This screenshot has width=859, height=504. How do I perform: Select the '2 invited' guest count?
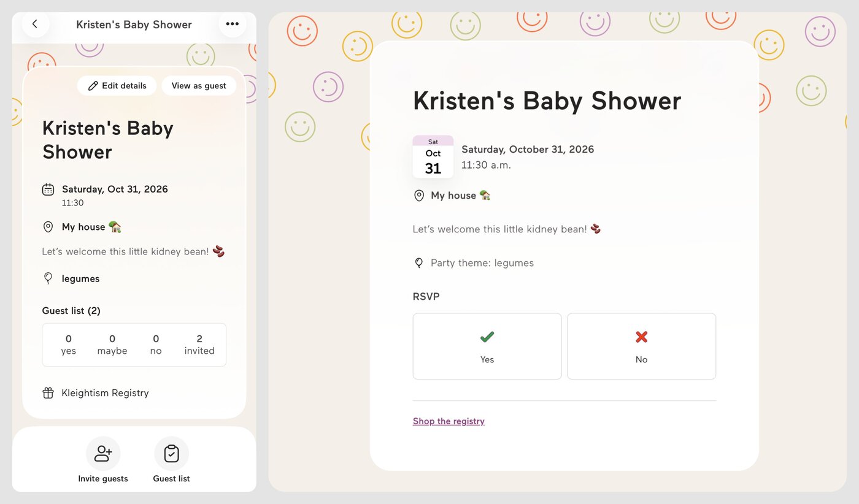tap(199, 345)
